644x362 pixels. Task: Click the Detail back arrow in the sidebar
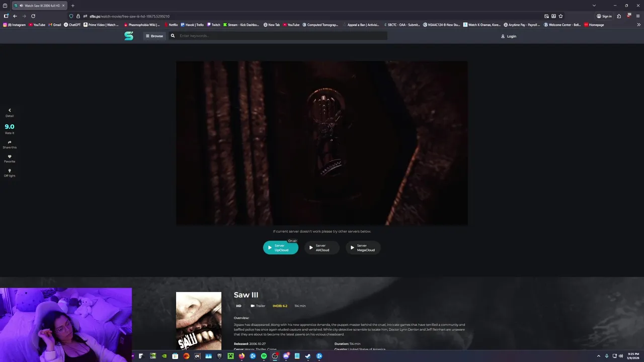(x=10, y=110)
